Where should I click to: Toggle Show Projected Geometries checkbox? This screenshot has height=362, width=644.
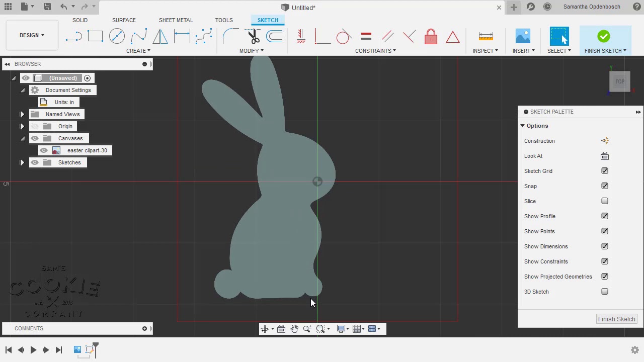coord(605,277)
